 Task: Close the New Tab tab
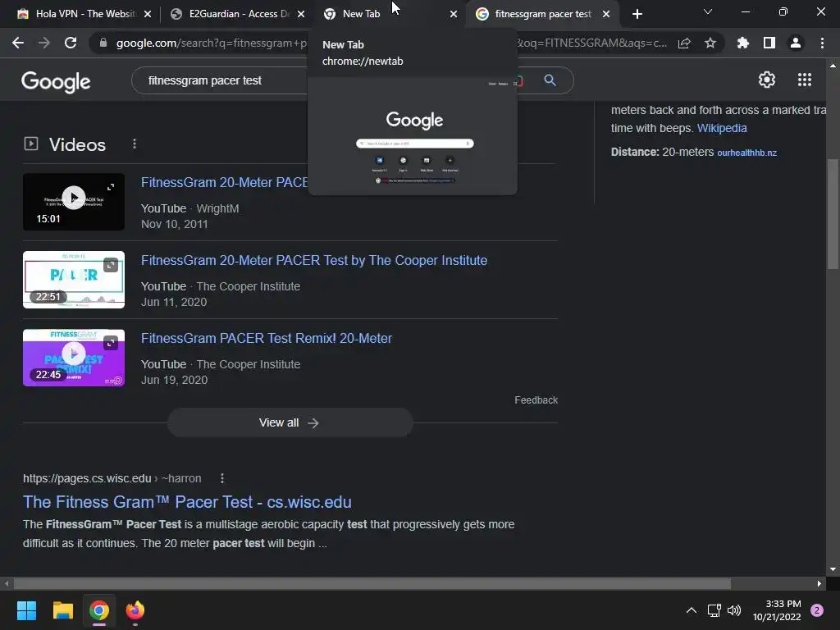[x=454, y=14]
